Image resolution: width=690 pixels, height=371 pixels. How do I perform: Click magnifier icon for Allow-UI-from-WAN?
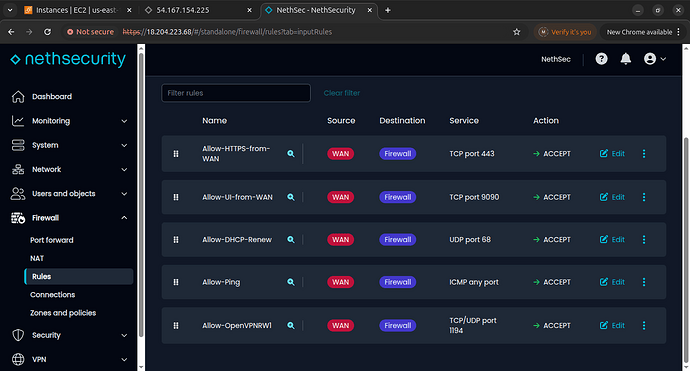(x=291, y=197)
